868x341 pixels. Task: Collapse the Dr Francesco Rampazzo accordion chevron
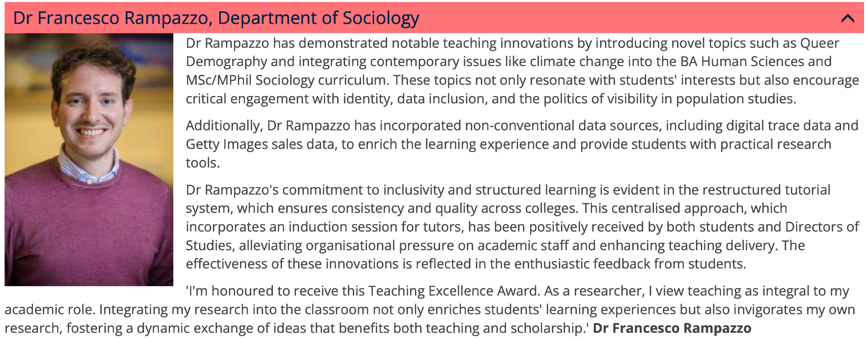(x=847, y=18)
